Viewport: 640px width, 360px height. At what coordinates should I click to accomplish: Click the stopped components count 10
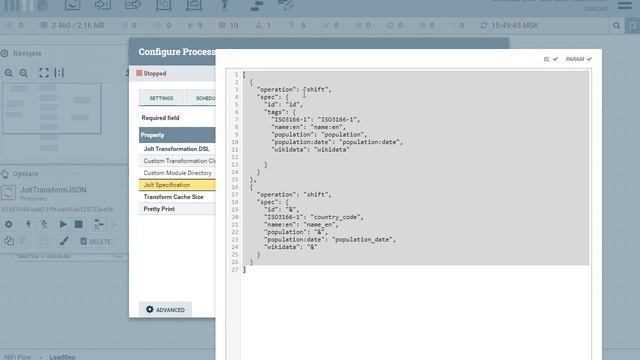click(229, 25)
